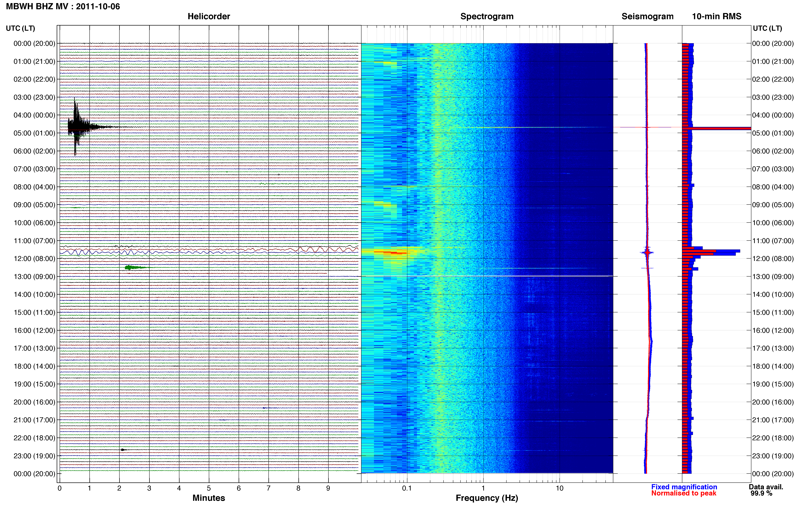
Task: Click the 5 tick on the Minutes axis
Action: coord(209,488)
